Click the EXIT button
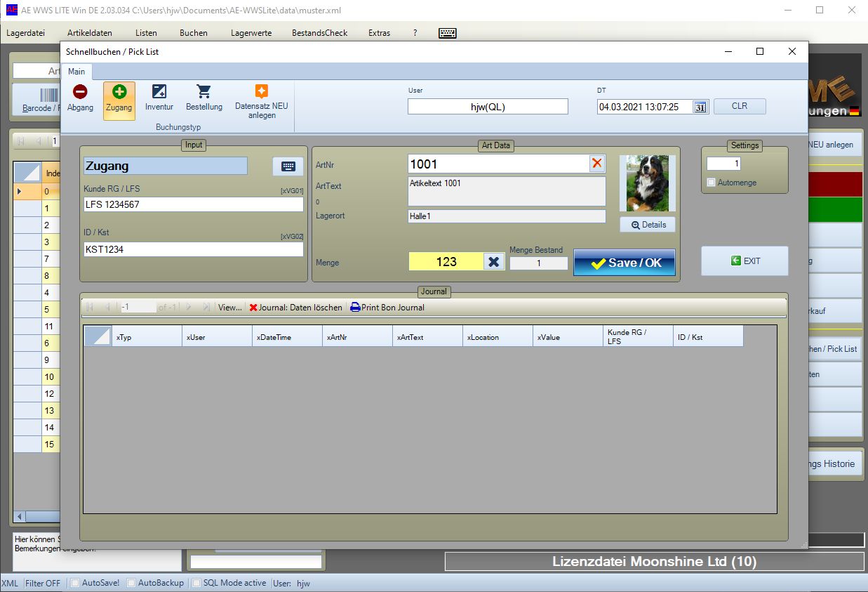Viewport: 868px width, 592px height. pos(745,261)
